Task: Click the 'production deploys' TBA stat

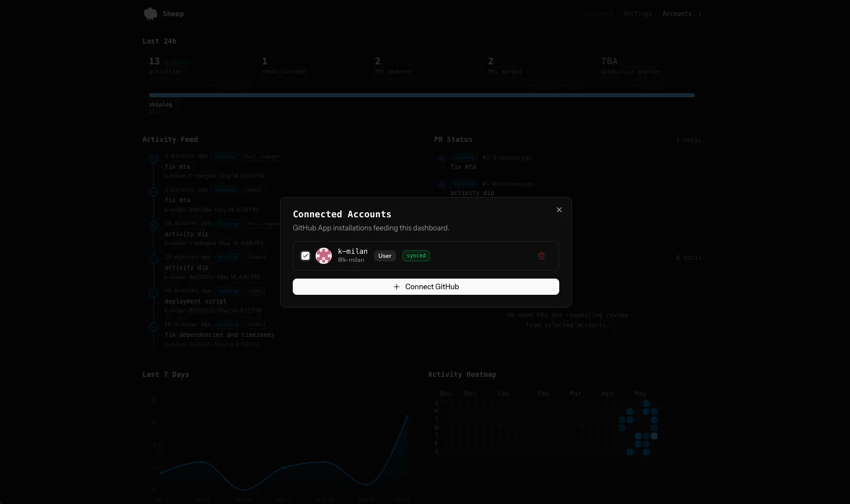Action: coord(631,66)
